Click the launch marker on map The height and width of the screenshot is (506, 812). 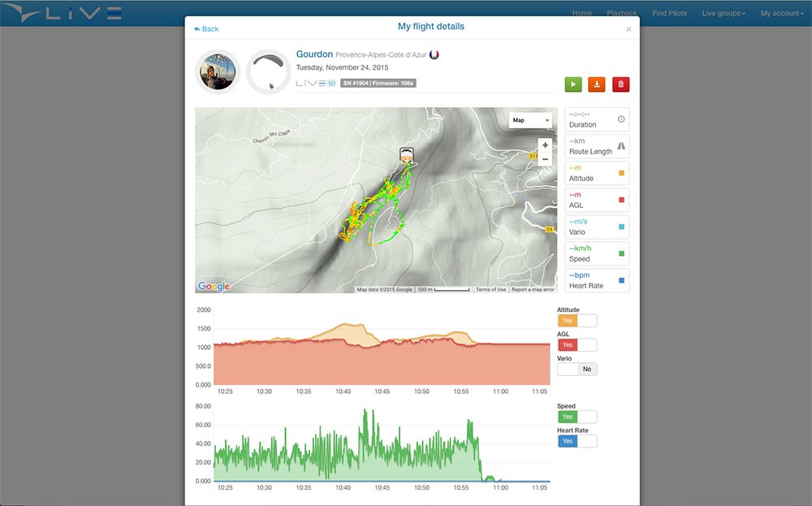tap(406, 155)
